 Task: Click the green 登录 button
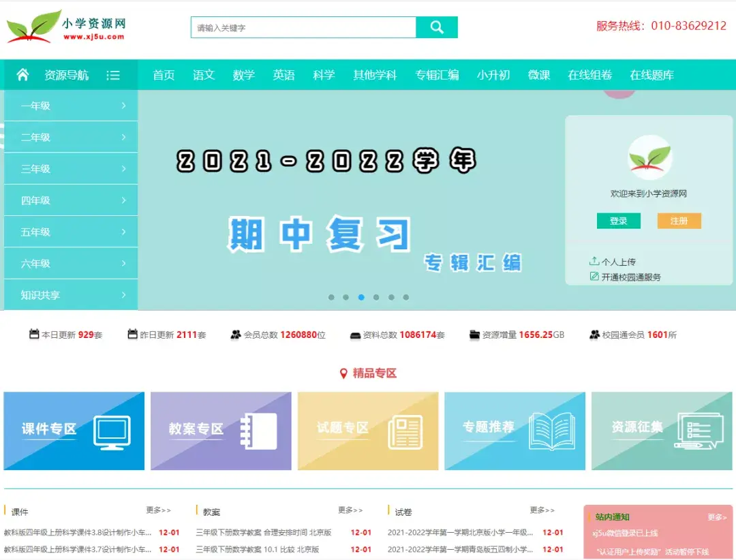coord(619,221)
